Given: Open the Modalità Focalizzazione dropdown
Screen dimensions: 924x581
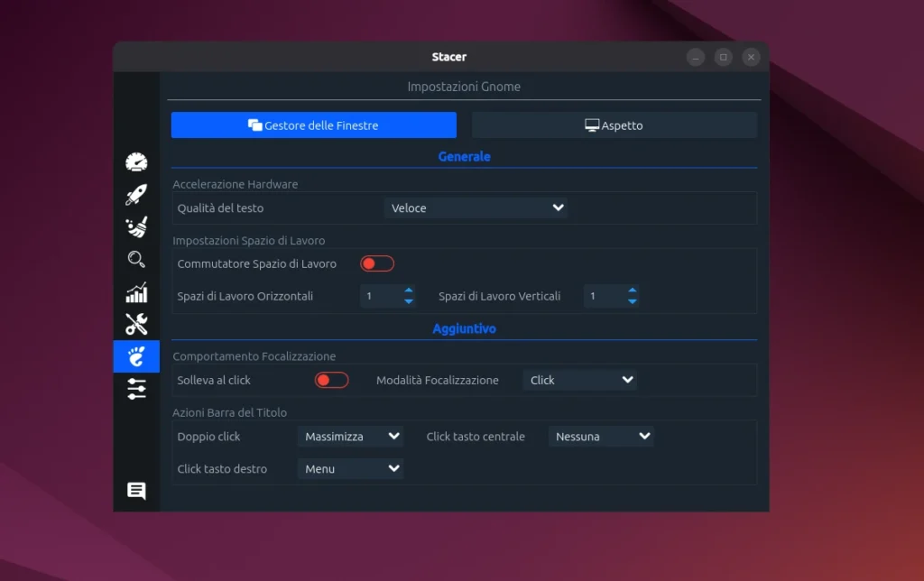Looking at the screenshot, I should point(579,380).
